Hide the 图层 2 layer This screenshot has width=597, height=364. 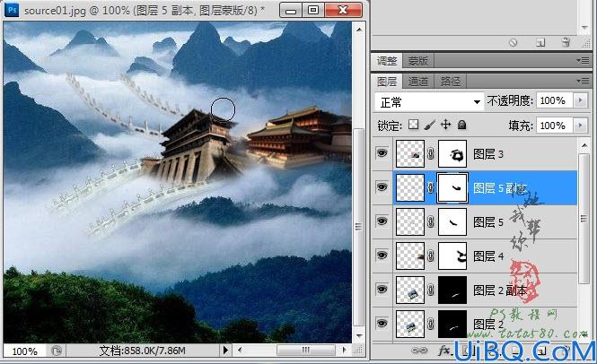pyautogui.click(x=382, y=324)
